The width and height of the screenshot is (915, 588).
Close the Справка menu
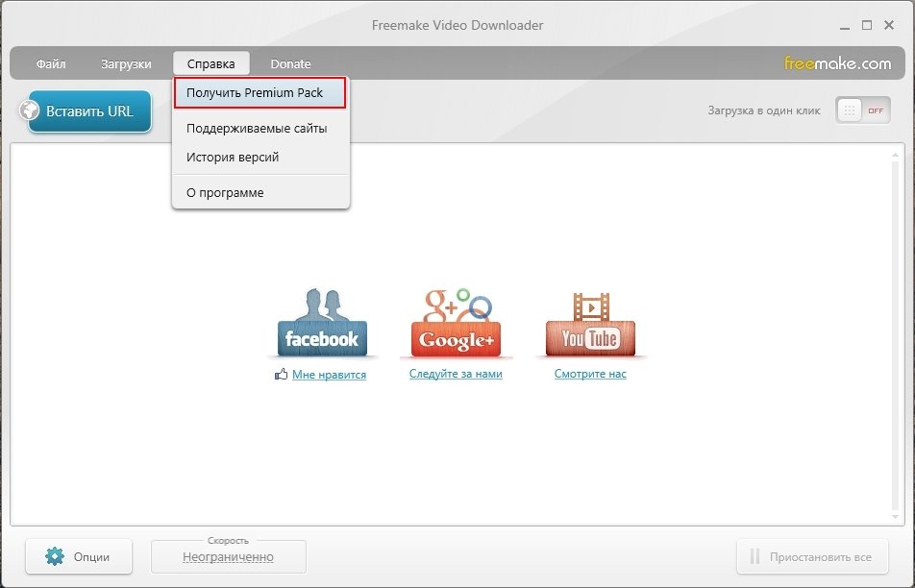[211, 63]
